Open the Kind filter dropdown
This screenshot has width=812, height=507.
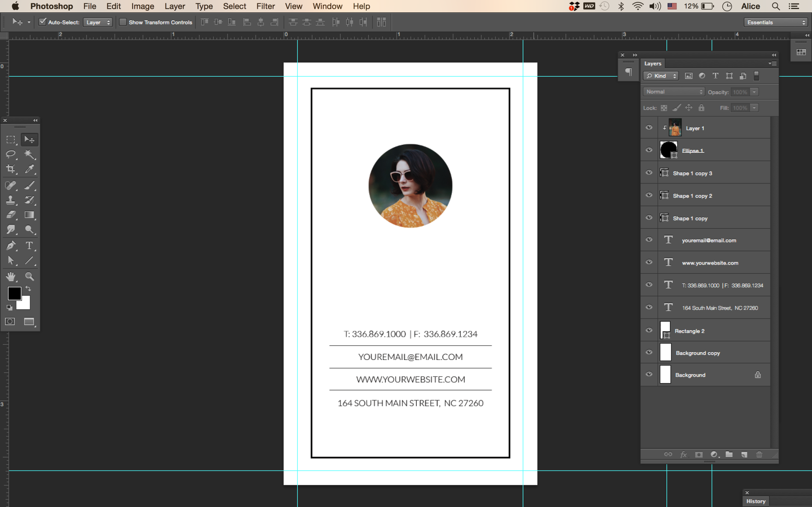(661, 76)
